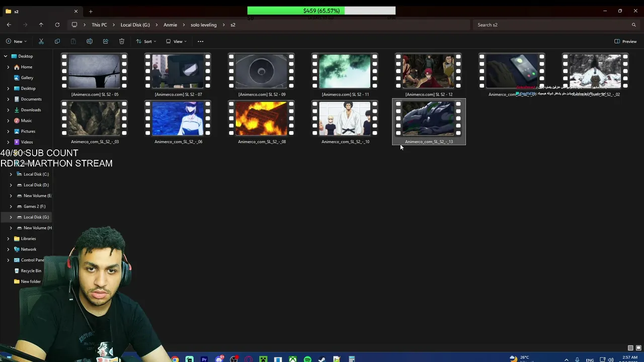Click the $459 donation goal progress bar
The width and height of the screenshot is (644, 362).
click(321, 11)
